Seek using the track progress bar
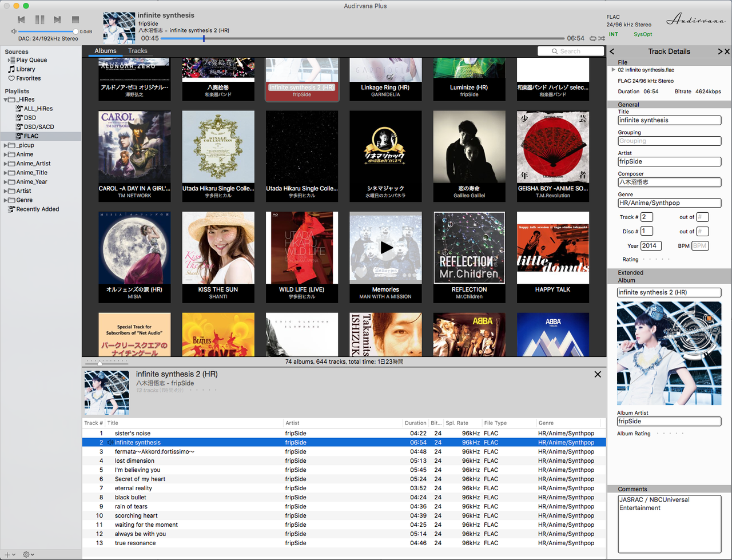 click(x=363, y=38)
